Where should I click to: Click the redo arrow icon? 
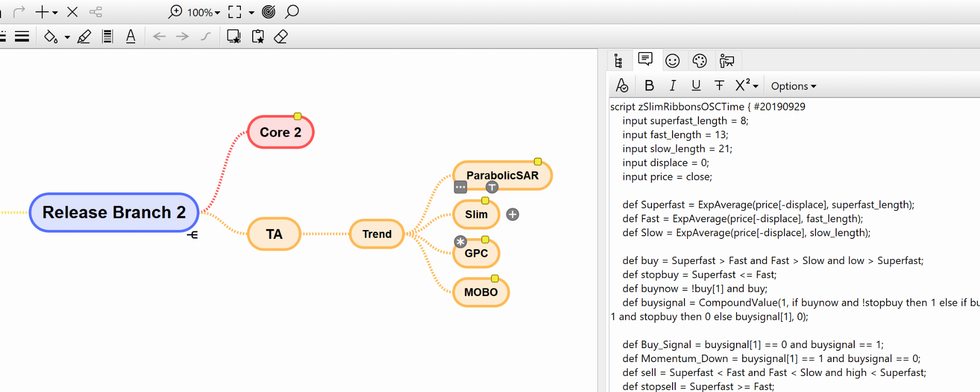coord(19,11)
